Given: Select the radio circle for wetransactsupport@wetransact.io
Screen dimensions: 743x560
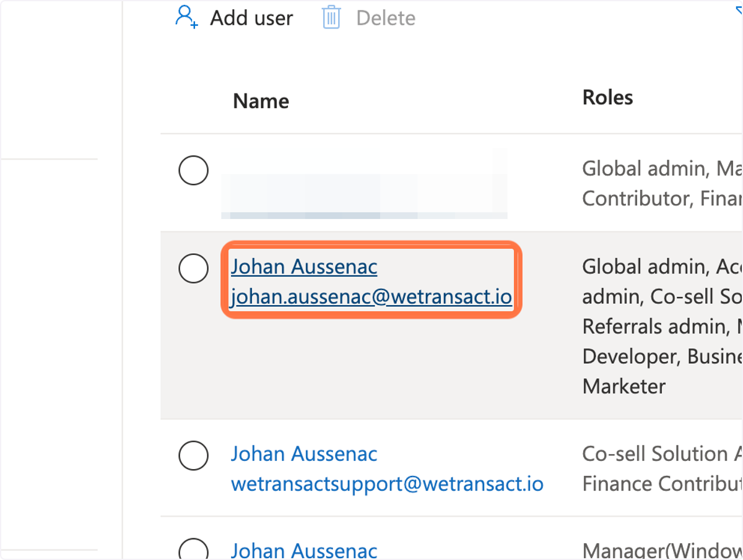Looking at the screenshot, I should pyautogui.click(x=193, y=456).
